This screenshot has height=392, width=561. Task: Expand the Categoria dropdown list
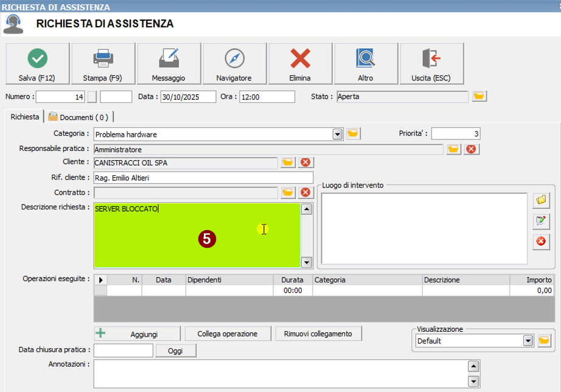click(x=338, y=134)
